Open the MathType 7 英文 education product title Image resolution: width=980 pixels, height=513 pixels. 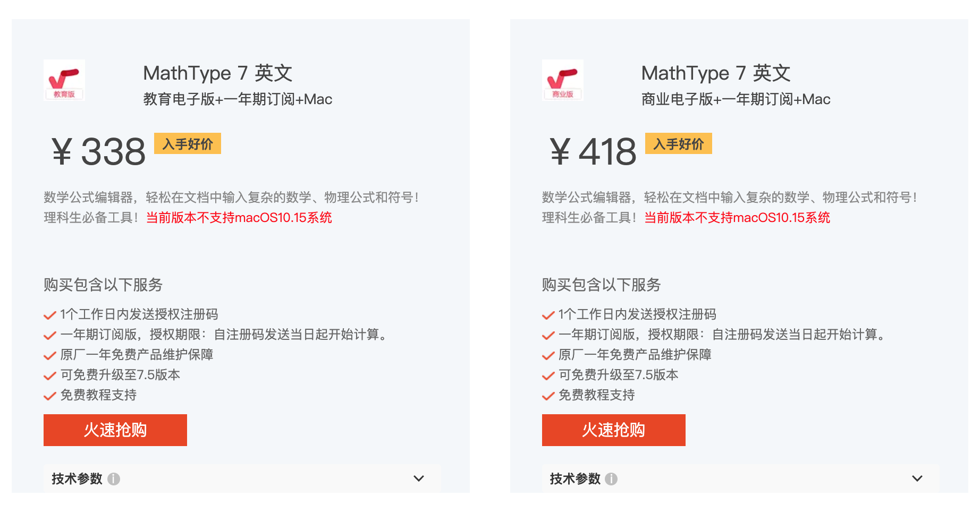218,73
